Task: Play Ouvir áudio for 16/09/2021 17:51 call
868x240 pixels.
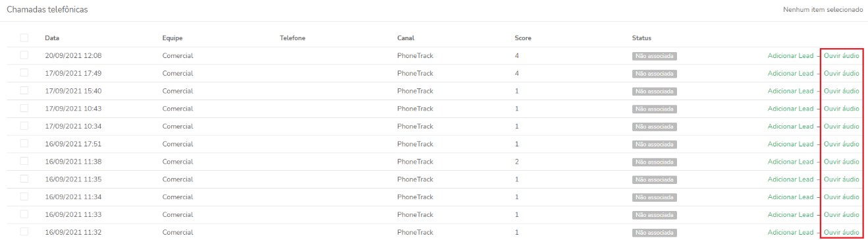Action: click(841, 144)
